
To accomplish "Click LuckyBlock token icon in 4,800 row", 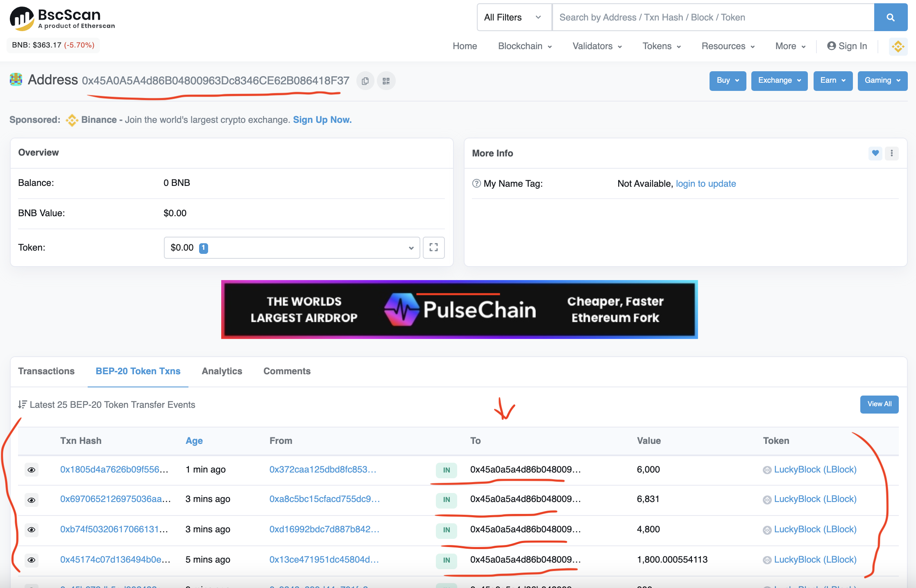I will point(767,530).
